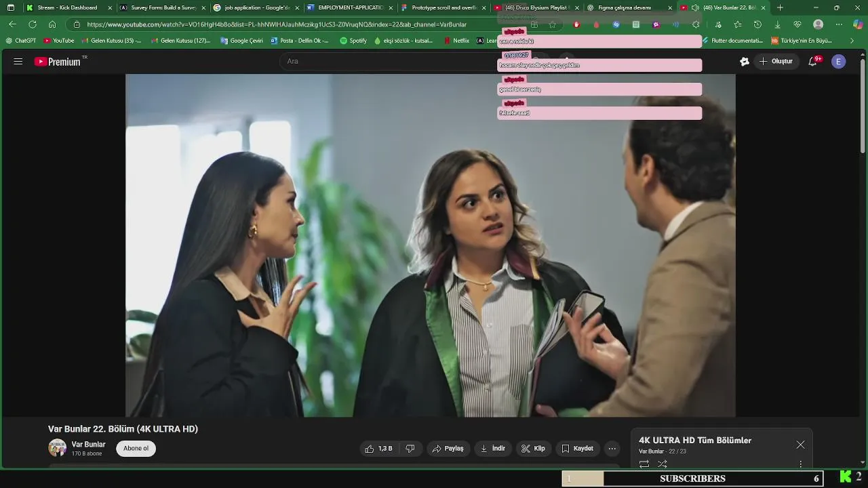Open browser history clock icon
Image resolution: width=868 pixels, height=488 pixels.
[x=757, y=24]
